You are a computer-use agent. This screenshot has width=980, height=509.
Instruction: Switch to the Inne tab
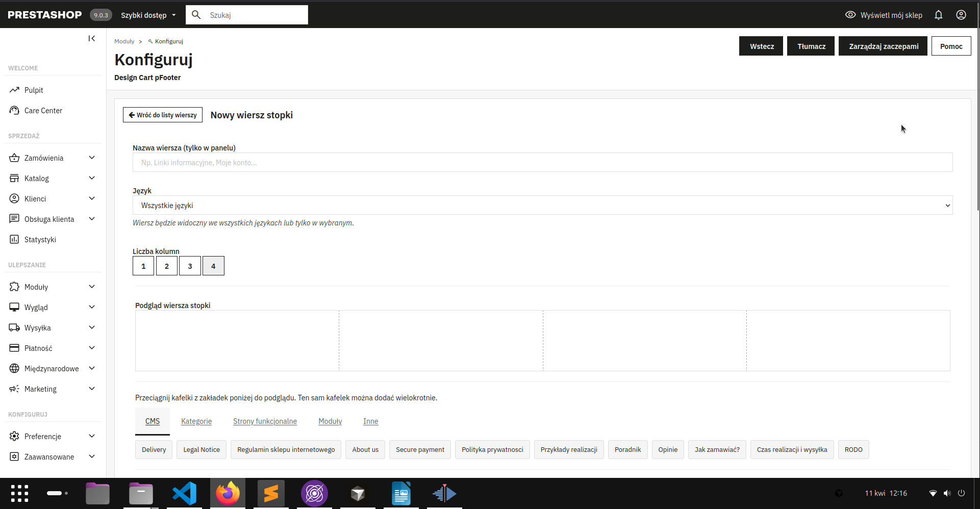click(371, 421)
